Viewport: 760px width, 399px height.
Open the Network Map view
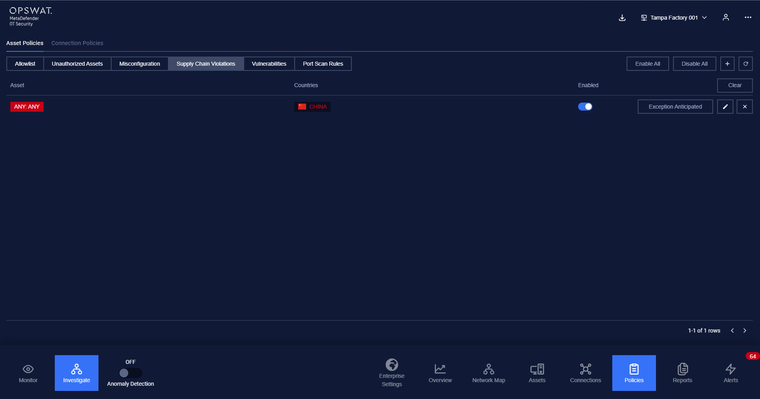point(489,373)
